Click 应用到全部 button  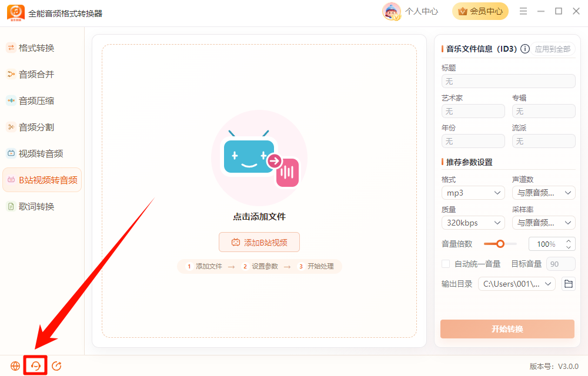click(552, 49)
